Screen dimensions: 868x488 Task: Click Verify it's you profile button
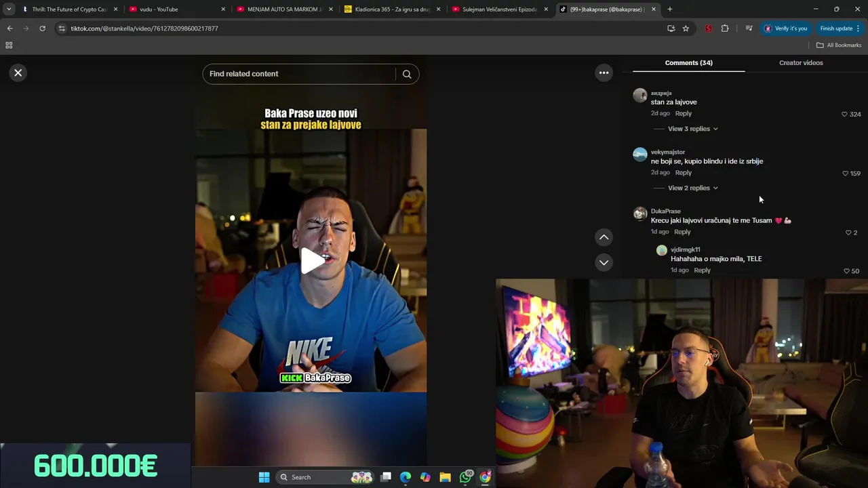click(x=785, y=28)
